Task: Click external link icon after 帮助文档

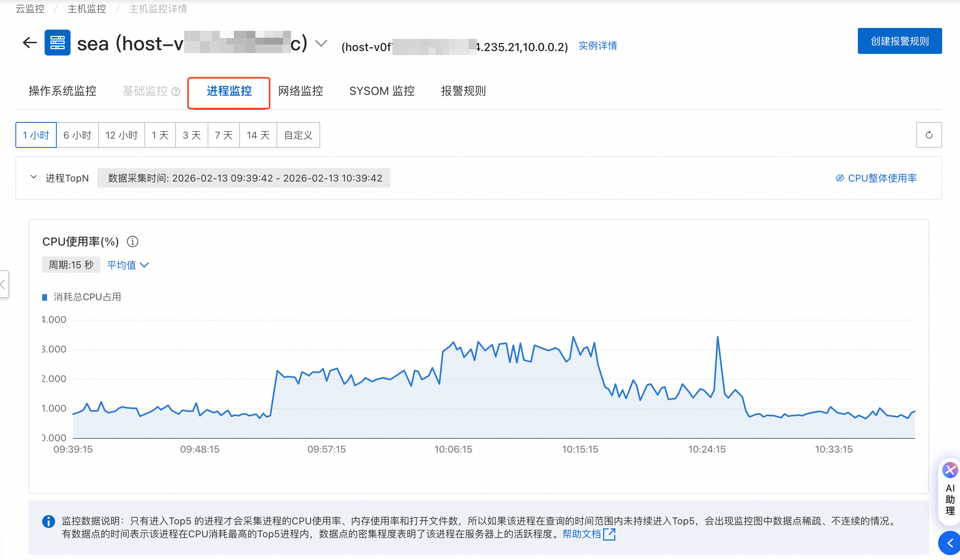Action: click(609, 534)
